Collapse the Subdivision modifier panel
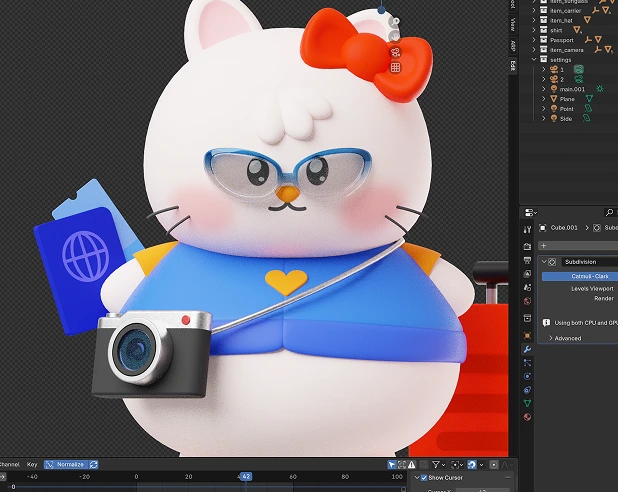The width and height of the screenshot is (618, 492). 544,262
